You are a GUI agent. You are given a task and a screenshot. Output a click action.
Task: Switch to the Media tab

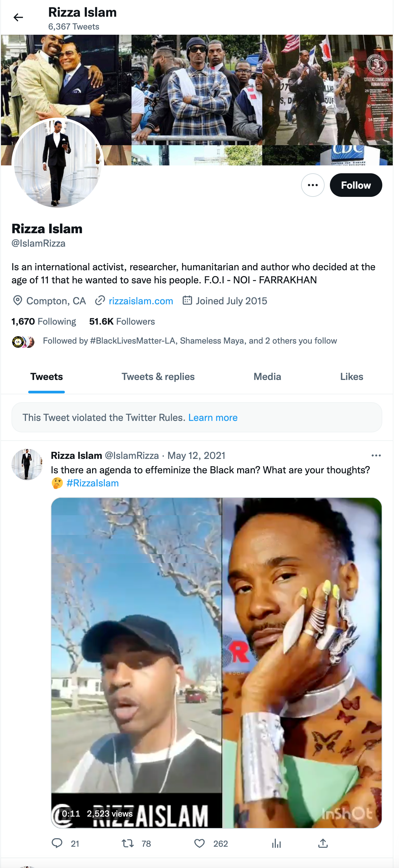pyautogui.click(x=267, y=376)
